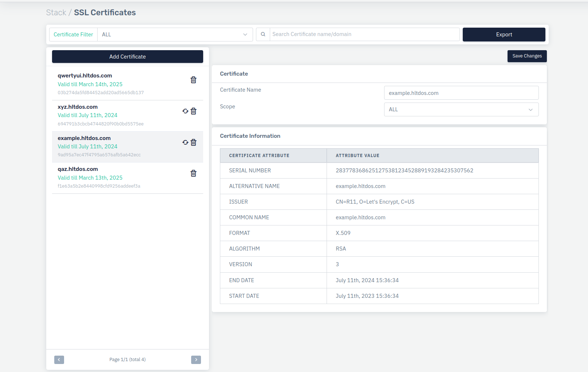Click the X.509 format value
This screenshot has height=372, width=588.
point(343,233)
